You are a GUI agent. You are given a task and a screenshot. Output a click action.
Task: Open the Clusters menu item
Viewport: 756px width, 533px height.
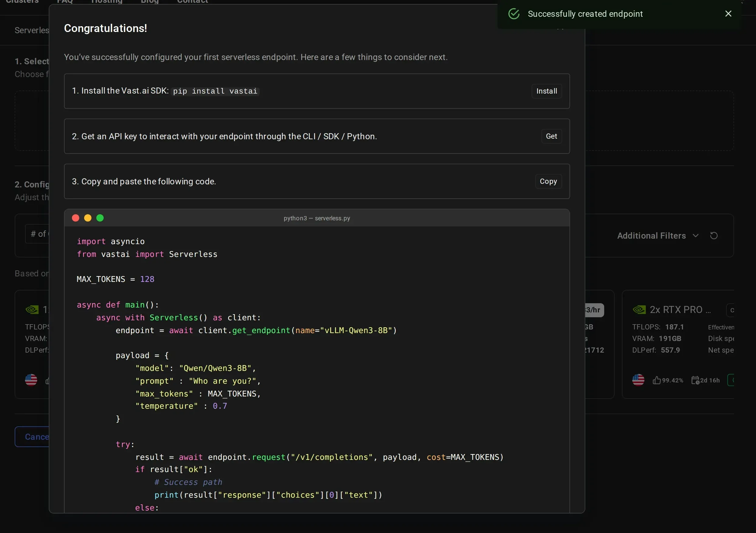click(x=22, y=1)
